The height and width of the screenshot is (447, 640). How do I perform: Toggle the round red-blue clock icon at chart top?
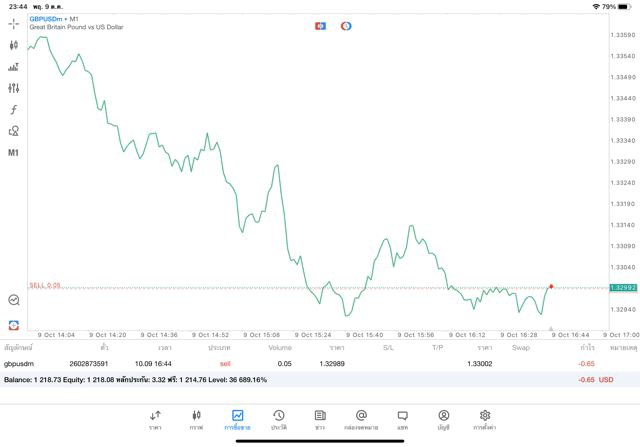coord(346,26)
